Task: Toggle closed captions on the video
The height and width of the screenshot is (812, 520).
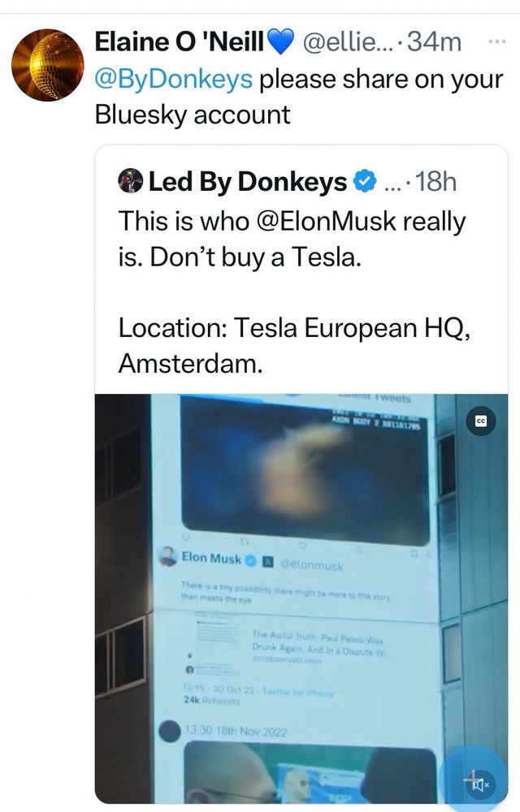Action: [x=481, y=421]
